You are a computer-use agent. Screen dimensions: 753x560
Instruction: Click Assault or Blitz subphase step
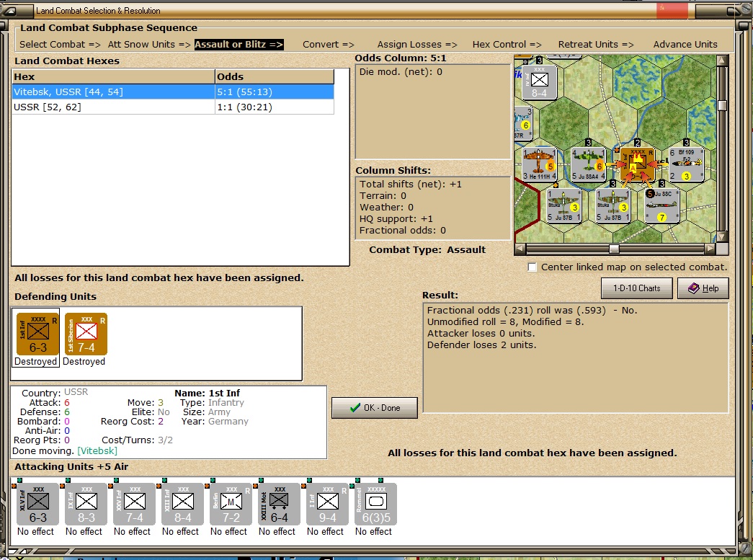(239, 44)
